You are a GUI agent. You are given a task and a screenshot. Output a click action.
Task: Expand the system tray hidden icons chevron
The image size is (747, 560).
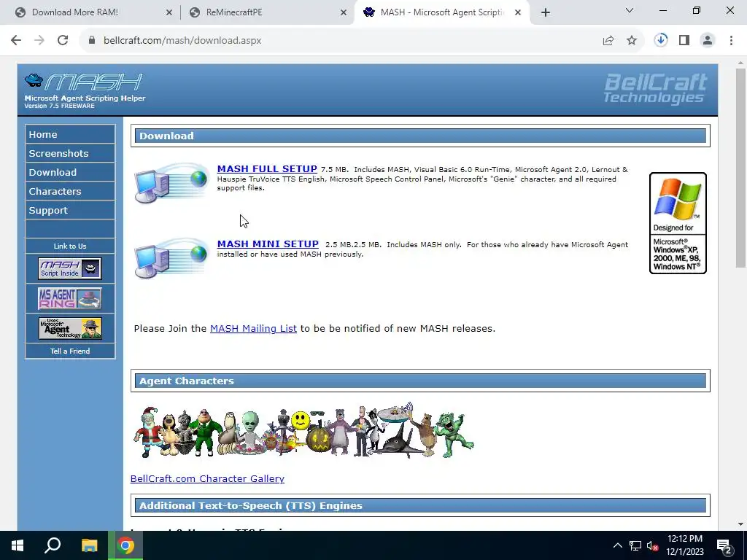(x=617, y=545)
